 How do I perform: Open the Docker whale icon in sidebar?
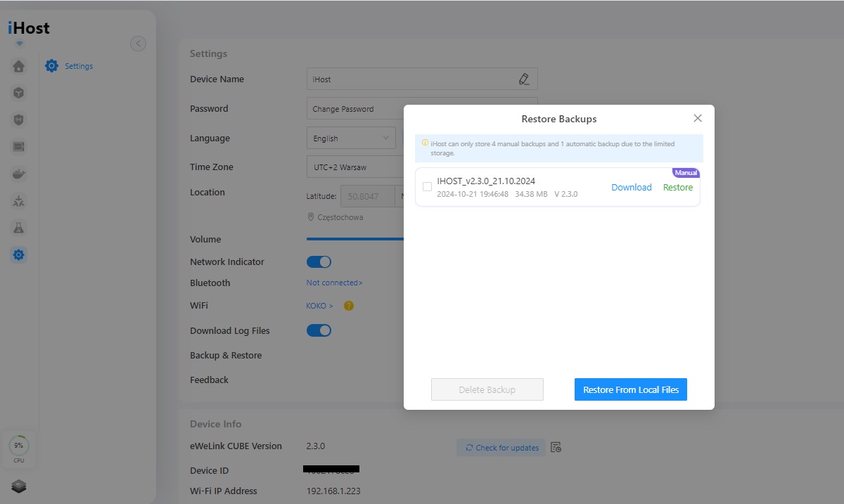tap(19, 174)
